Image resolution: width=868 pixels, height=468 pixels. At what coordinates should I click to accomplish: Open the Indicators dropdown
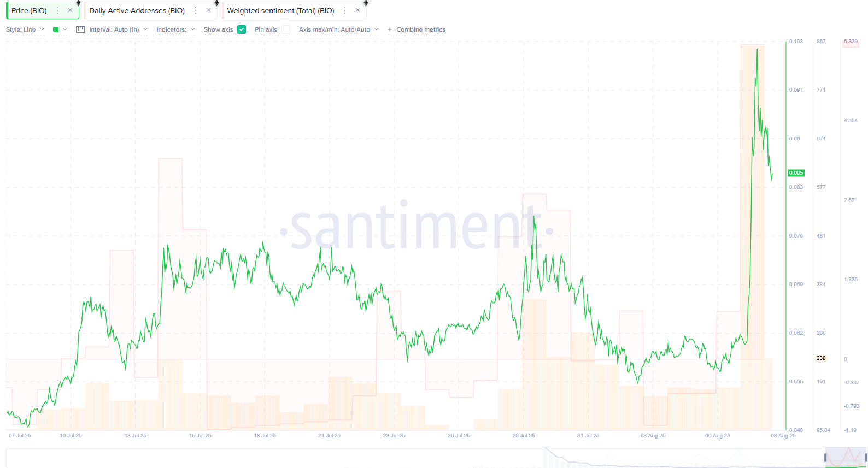(x=175, y=29)
